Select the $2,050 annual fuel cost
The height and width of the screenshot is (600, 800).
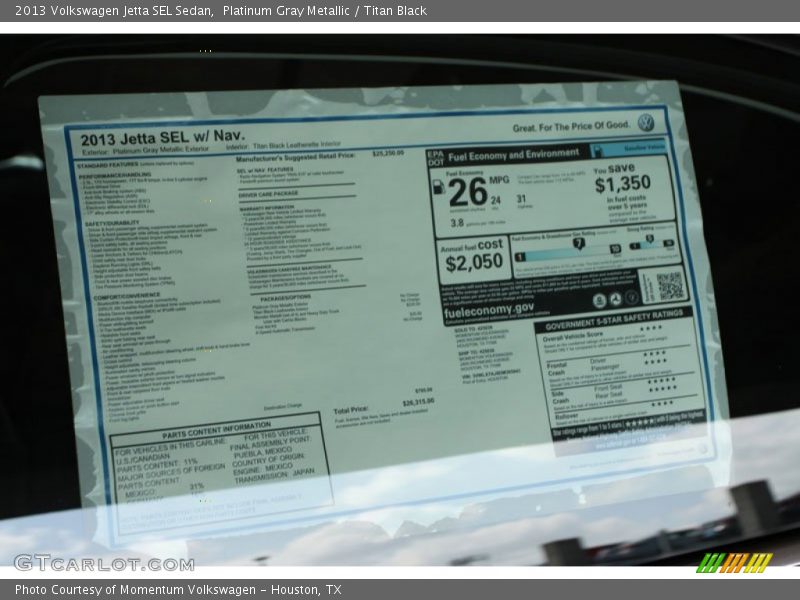474,263
